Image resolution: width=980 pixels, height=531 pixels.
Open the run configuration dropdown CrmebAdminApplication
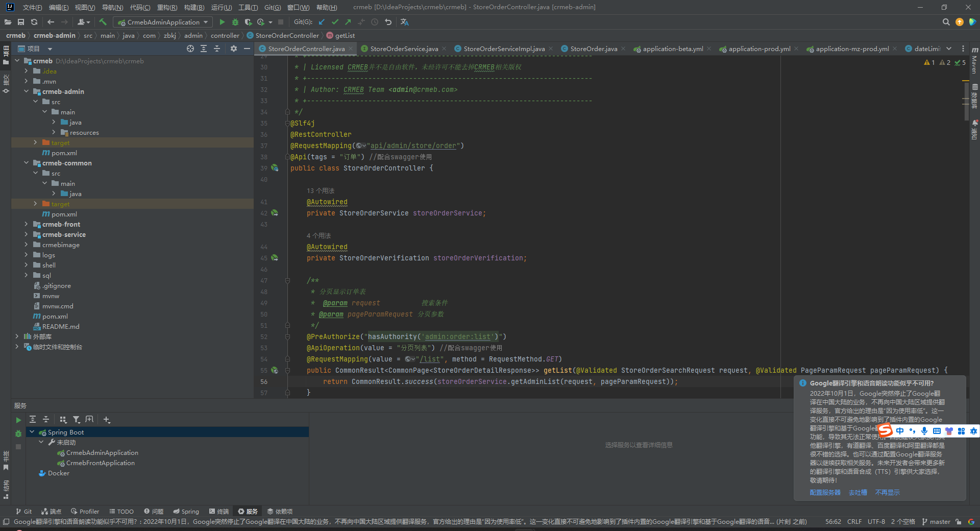tap(163, 22)
